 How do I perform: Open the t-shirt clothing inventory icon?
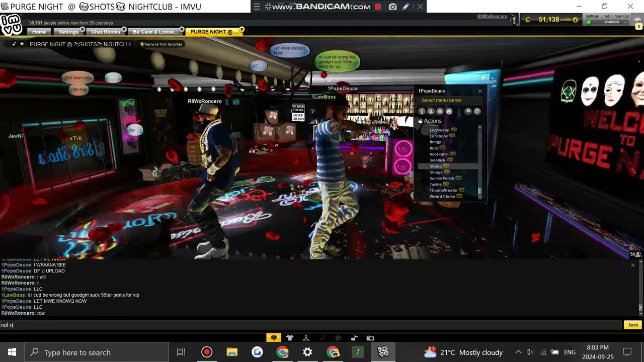point(290,338)
